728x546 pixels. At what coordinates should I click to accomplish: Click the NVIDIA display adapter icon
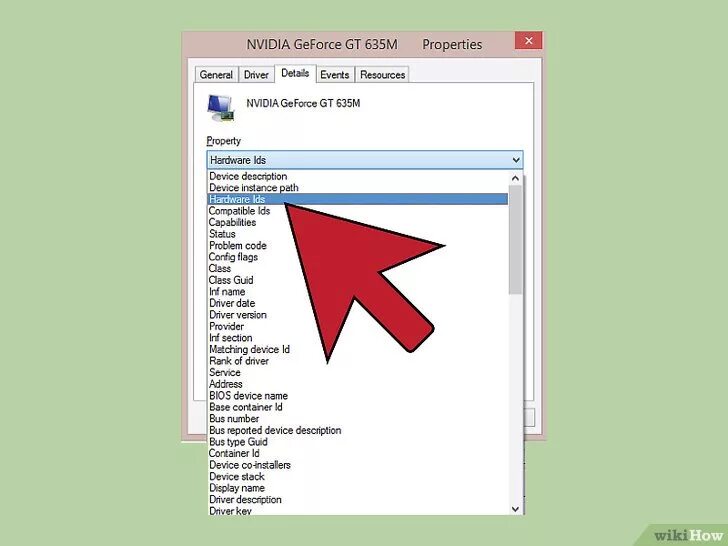pos(220,108)
